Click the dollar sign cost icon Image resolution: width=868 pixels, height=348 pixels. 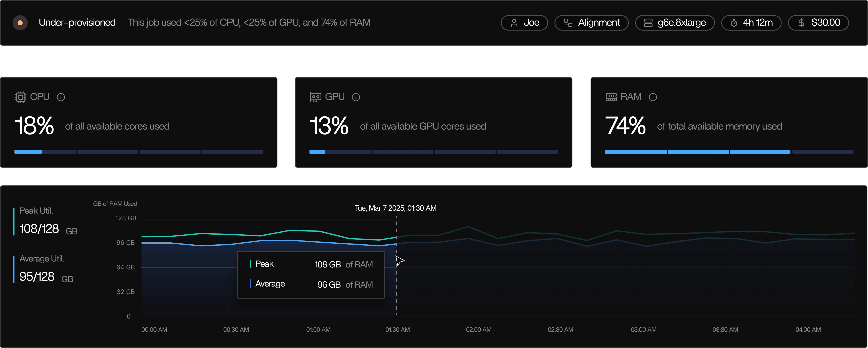[x=801, y=23]
